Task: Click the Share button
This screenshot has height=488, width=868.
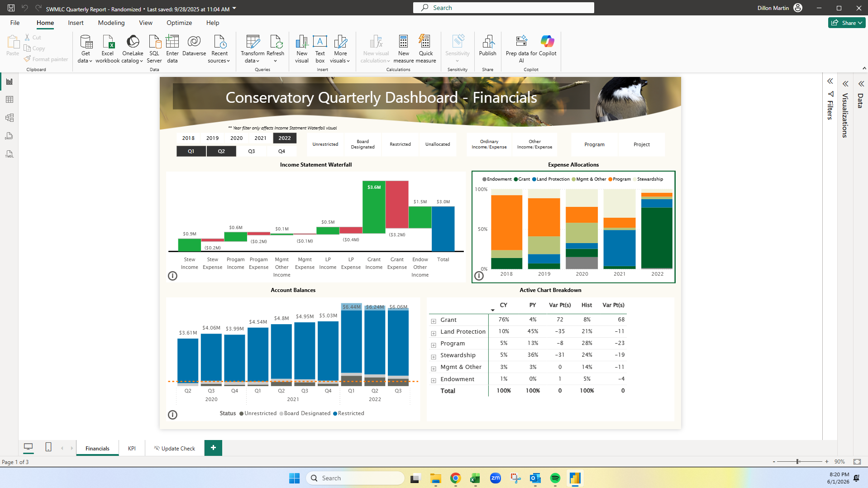Action: (846, 23)
